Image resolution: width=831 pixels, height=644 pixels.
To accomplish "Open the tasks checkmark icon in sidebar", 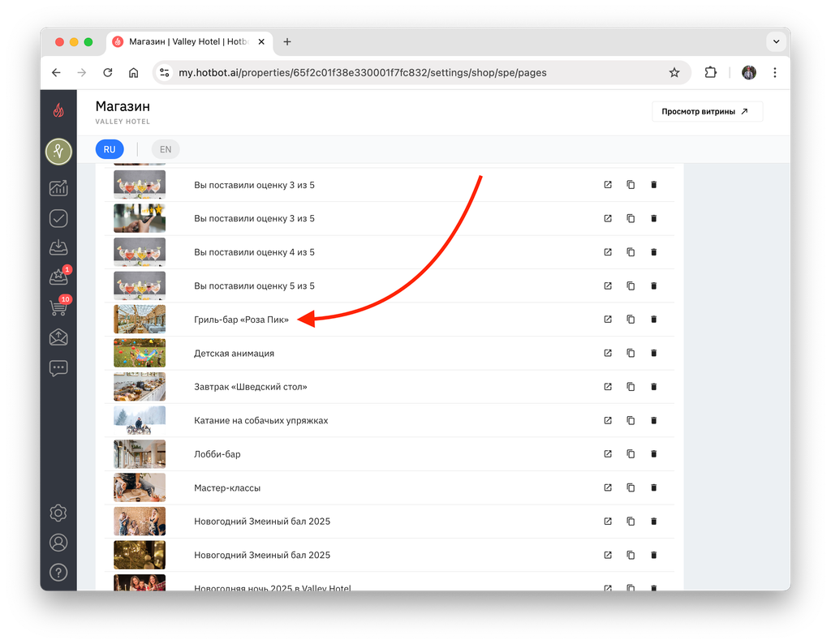I will click(58, 218).
